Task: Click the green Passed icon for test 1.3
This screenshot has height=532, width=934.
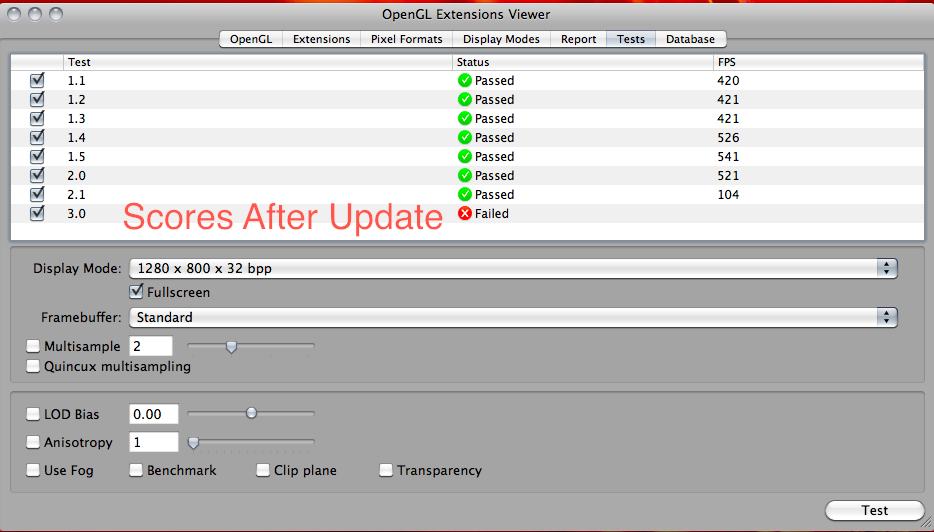Action: pos(465,118)
